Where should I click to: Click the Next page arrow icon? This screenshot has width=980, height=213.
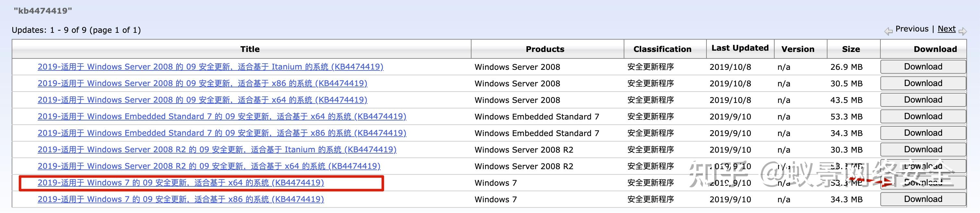pyautogui.click(x=962, y=31)
